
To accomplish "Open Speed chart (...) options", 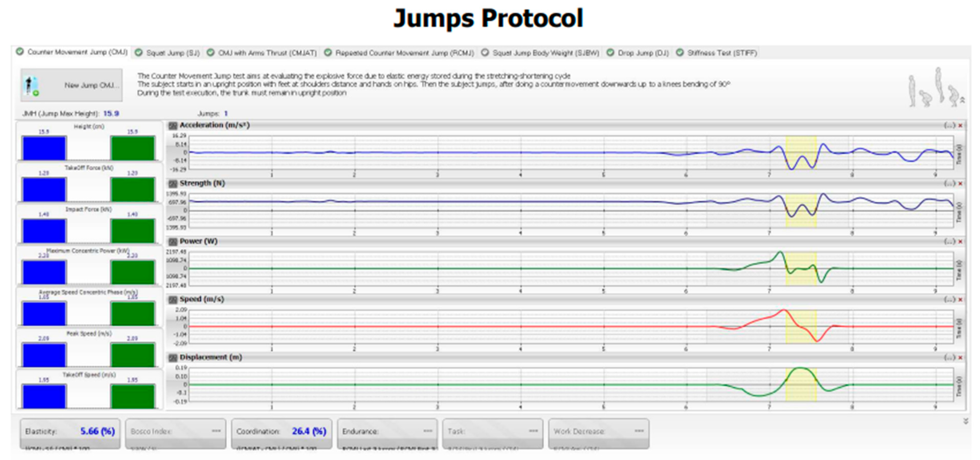I will (x=949, y=299).
